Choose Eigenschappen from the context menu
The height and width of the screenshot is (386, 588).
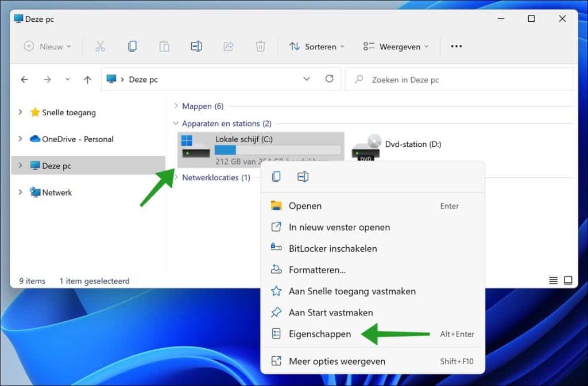click(320, 334)
